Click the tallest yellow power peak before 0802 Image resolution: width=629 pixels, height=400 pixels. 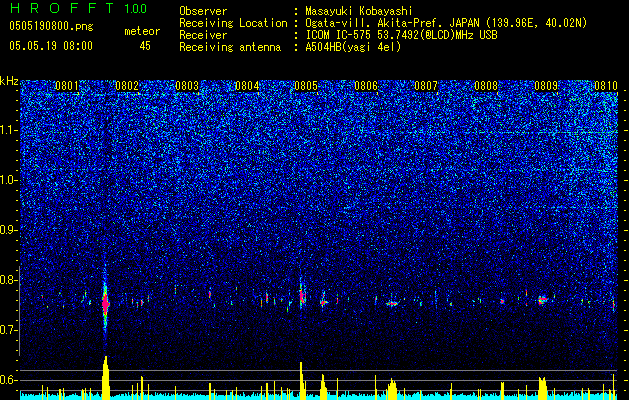(x=106, y=378)
